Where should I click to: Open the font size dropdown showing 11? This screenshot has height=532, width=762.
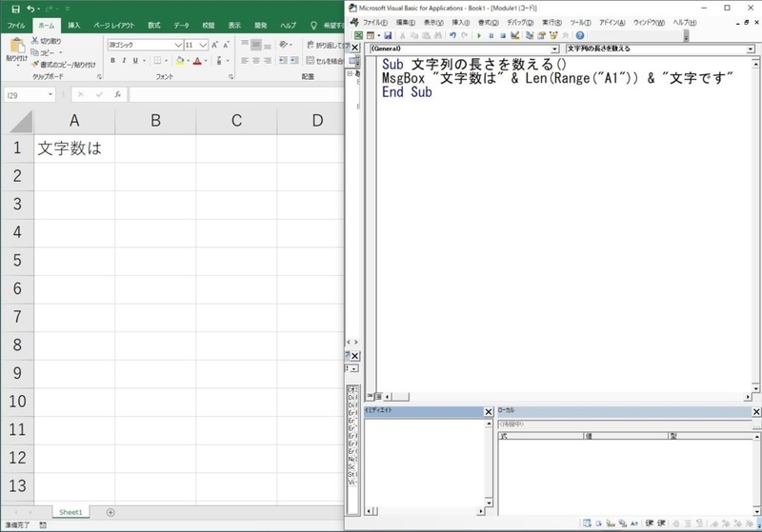203,45
